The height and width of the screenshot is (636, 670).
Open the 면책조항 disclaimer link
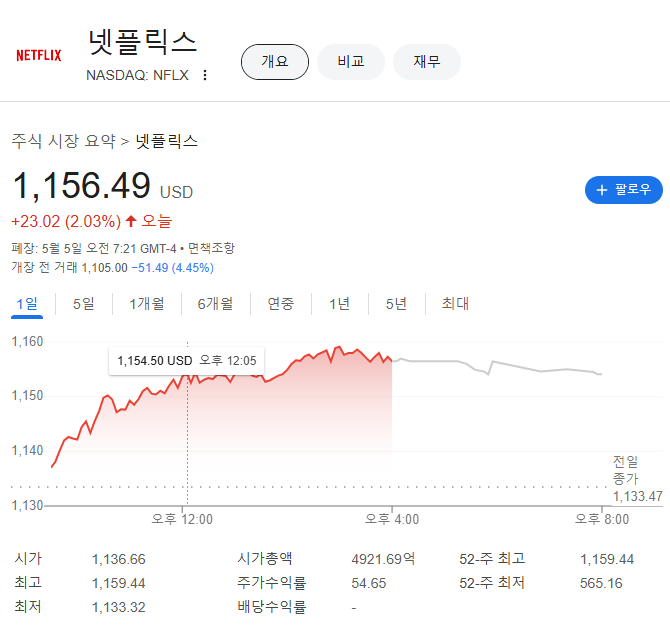tap(212, 248)
